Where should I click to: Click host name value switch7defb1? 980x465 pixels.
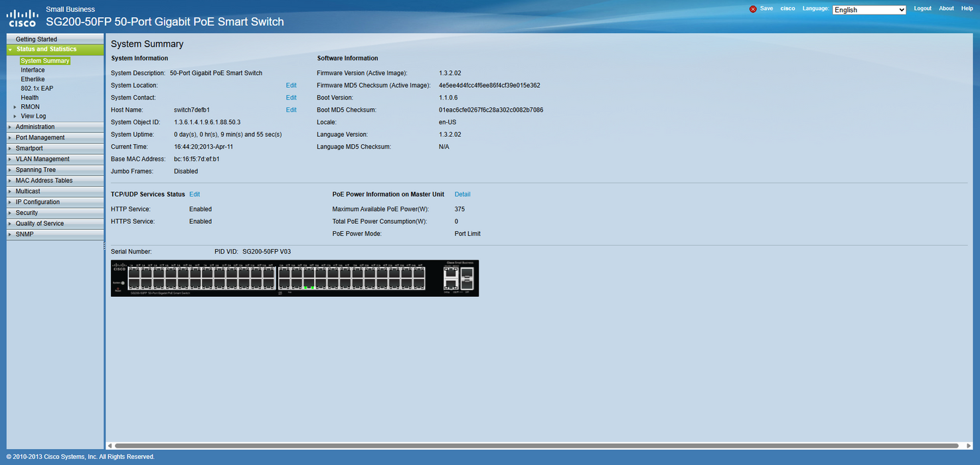[x=192, y=110]
